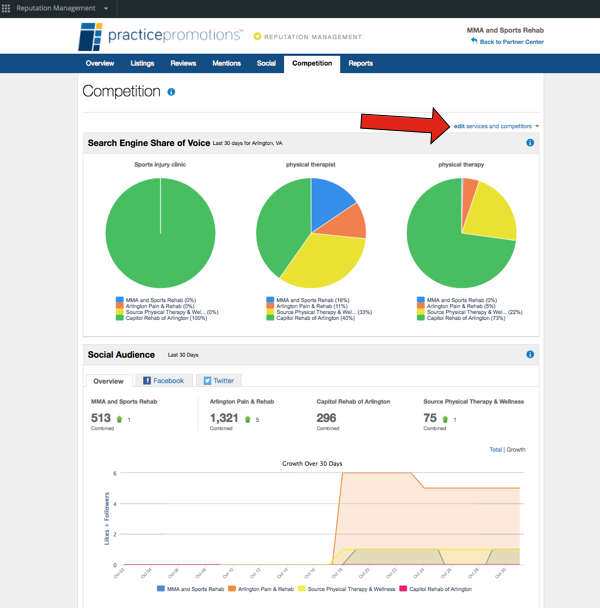Click the Search Engine Share of Voice info icon

(530, 143)
